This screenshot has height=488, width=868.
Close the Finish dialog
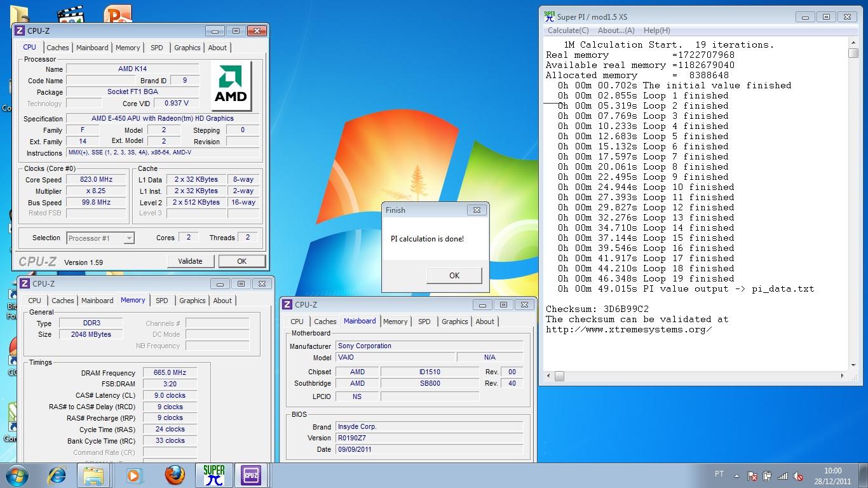pyautogui.click(x=476, y=210)
